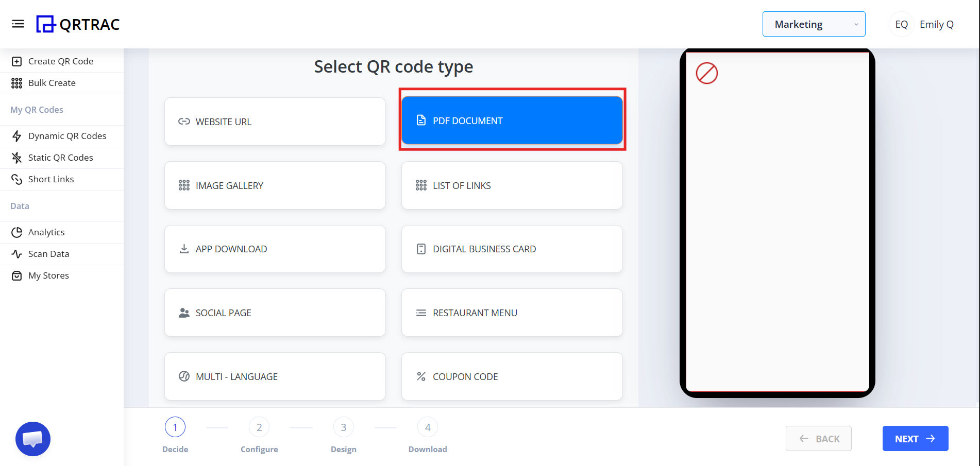Choose the DIGITAL BUSINESS CARD option

[x=512, y=249]
